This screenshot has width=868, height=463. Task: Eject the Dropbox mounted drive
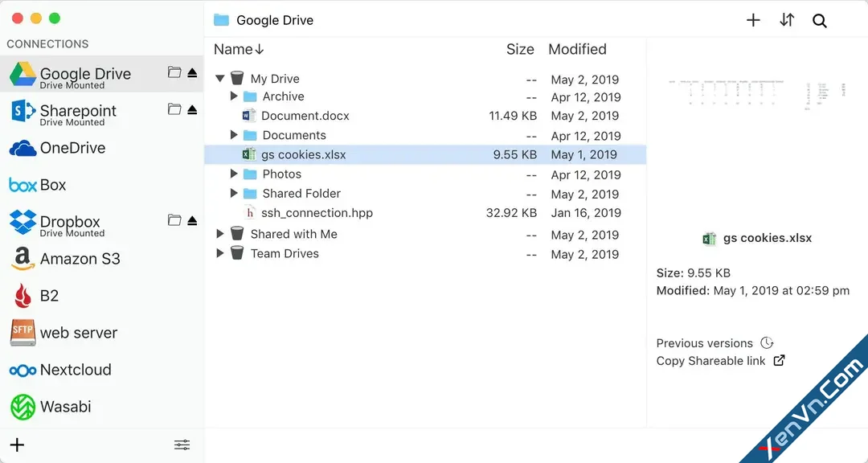coord(192,220)
